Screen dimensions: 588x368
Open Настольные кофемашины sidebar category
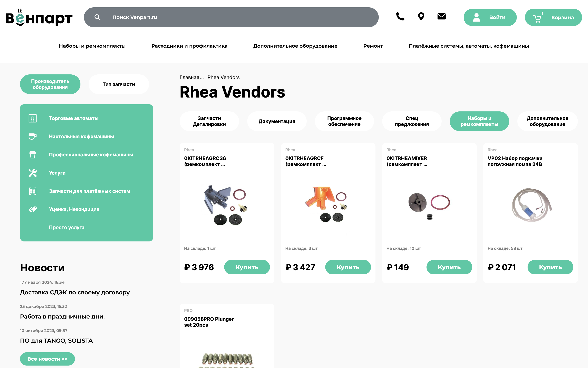tap(81, 137)
